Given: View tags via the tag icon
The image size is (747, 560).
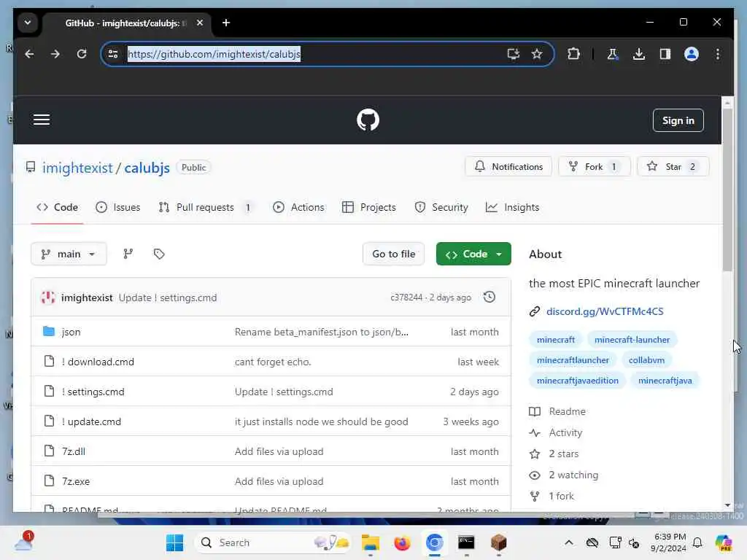Looking at the screenshot, I should point(159,254).
